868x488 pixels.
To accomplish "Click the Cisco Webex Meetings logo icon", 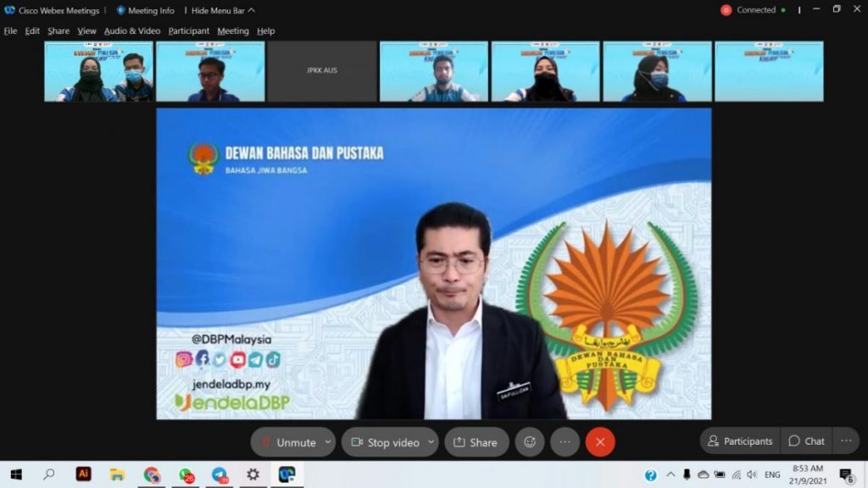I will click(x=9, y=10).
